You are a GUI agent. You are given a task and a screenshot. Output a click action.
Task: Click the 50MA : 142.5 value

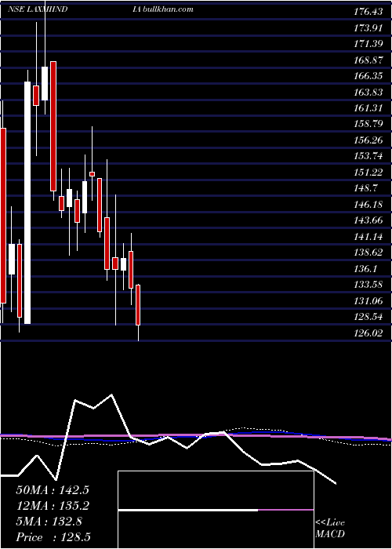pos(53,490)
